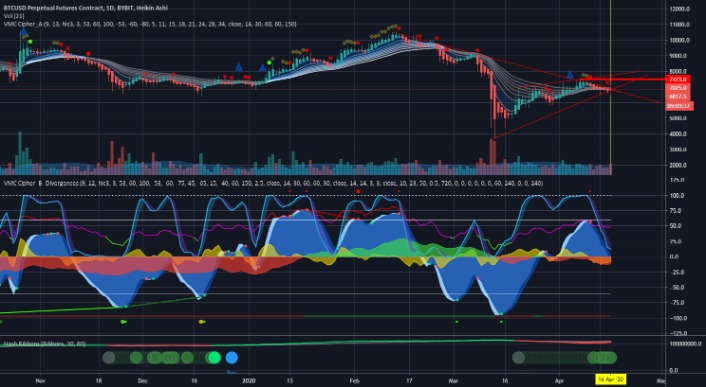This screenshot has height=387, width=706.
Task: Click the Apr label on time axis
Action: (559, 381)
